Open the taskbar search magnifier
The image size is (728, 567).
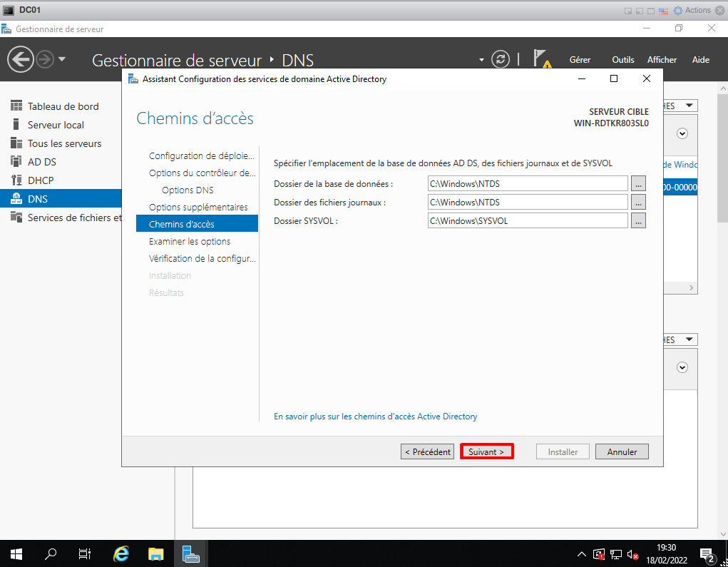[51, 553]
